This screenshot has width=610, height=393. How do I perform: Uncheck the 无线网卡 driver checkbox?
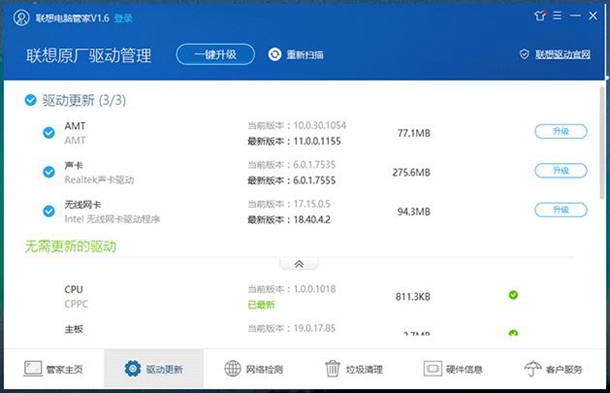[x=49, y=211]
